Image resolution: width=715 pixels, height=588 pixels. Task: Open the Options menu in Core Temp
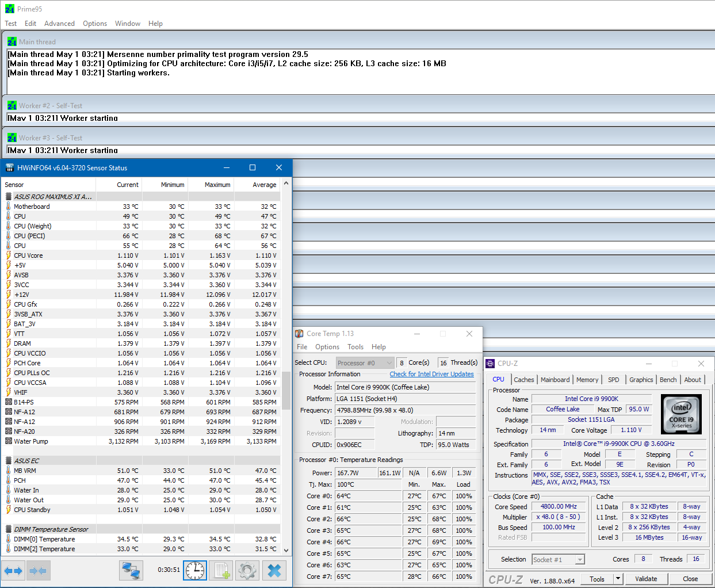(327, 347)
